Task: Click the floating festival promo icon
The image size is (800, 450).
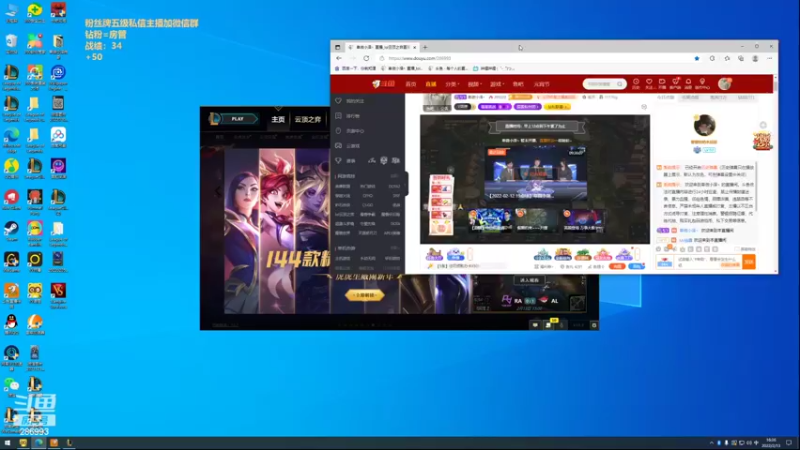Action: (x=762, y=140)
